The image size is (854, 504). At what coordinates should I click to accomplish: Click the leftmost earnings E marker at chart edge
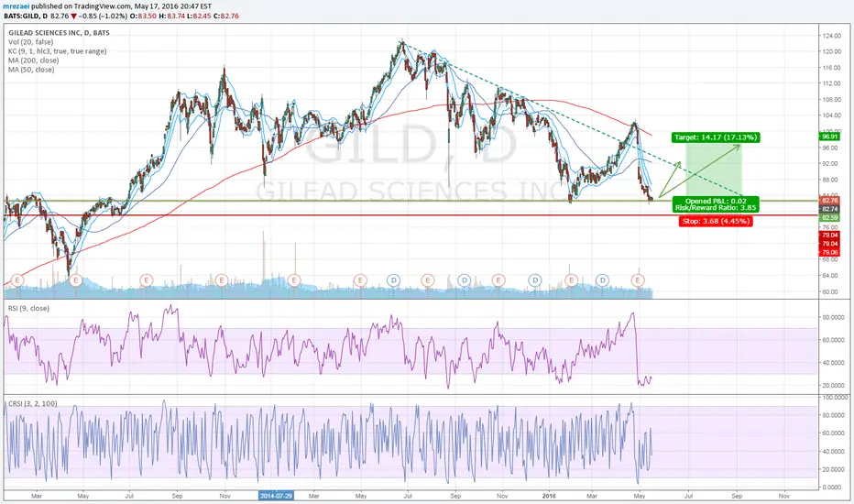[16, 280]
